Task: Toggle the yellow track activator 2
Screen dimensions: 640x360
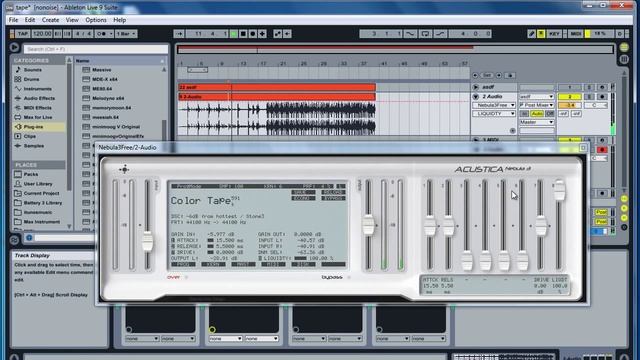Action: [569, 97]
